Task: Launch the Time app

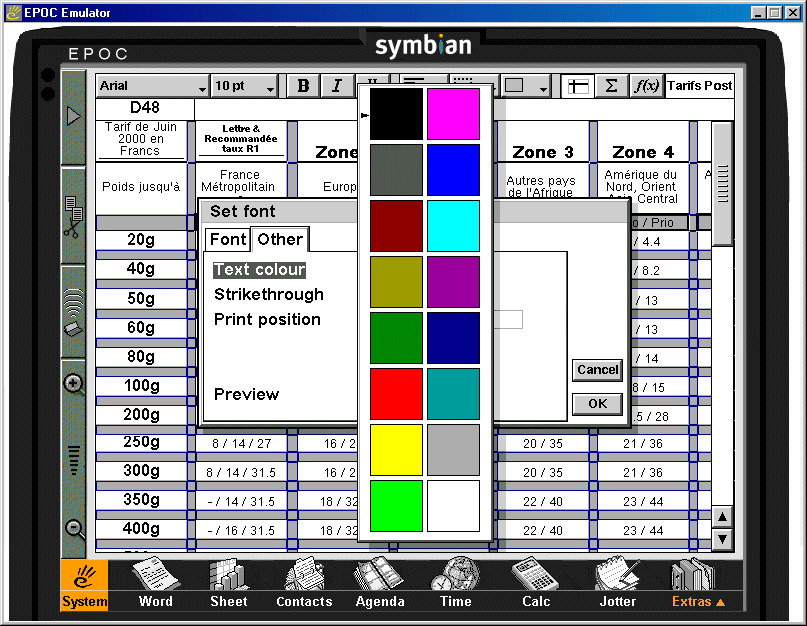Action: point(455,583)
